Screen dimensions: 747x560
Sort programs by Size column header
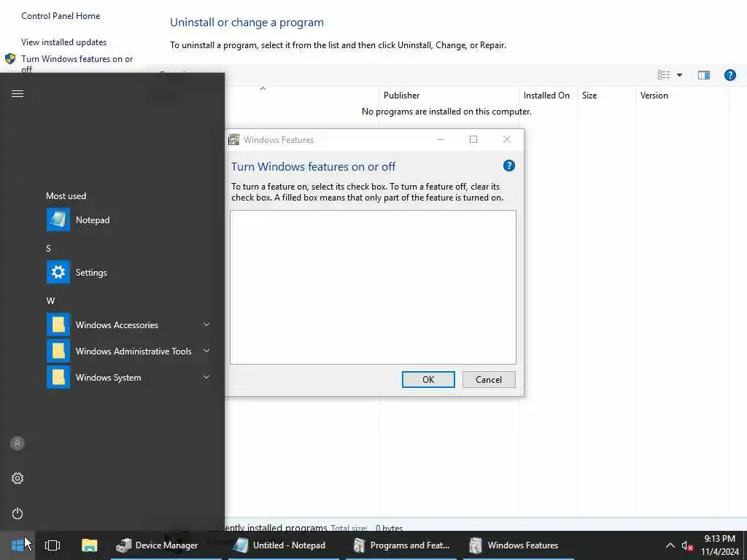click(x=606, y=96)
